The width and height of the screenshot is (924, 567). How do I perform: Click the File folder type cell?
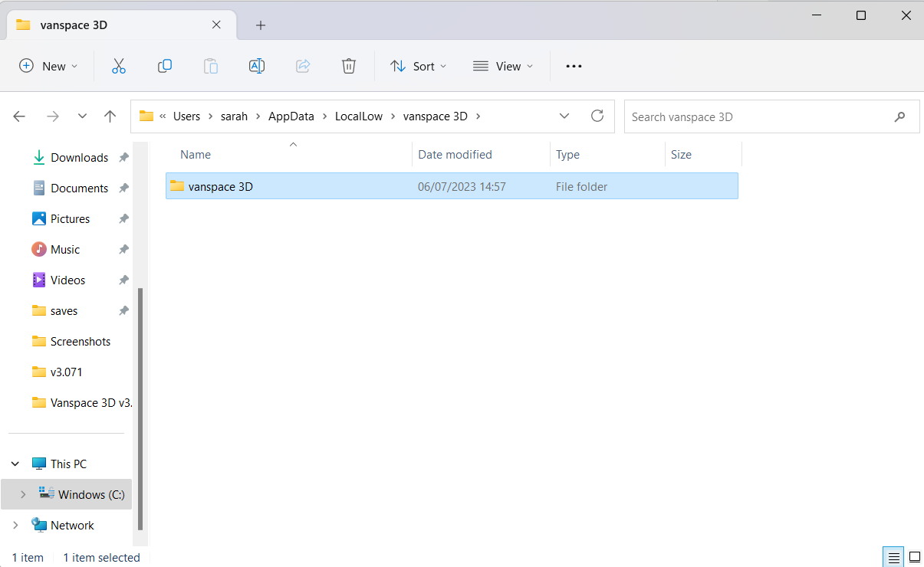[581, 187]
